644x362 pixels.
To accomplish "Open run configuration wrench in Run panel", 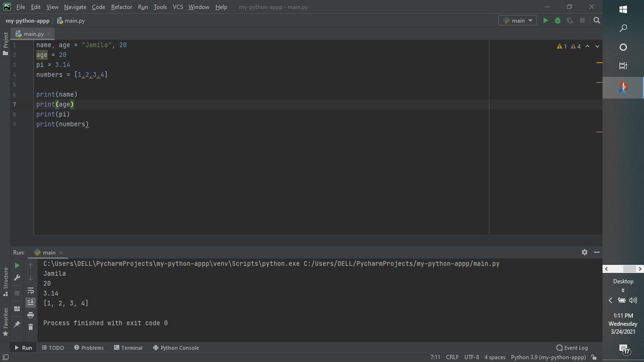I will 17,278.
